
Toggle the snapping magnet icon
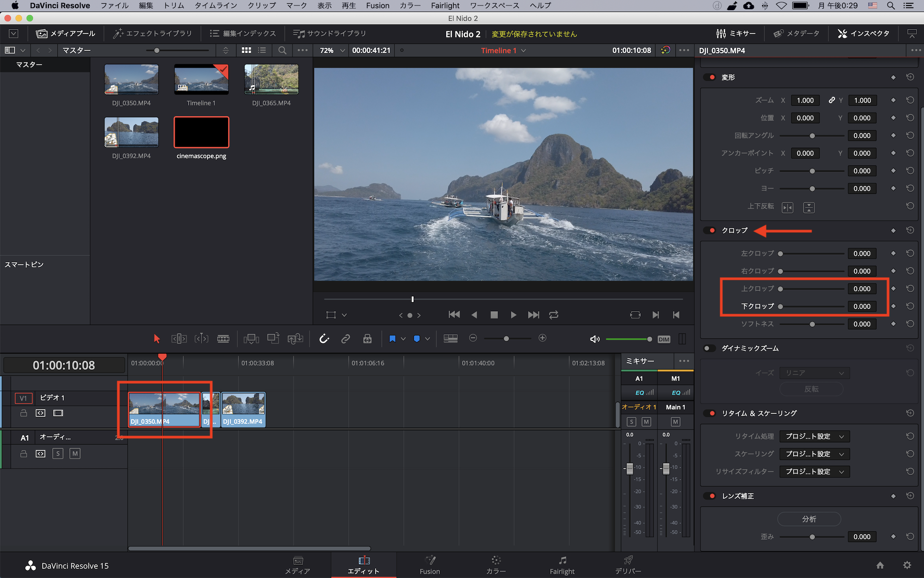click(x=324, y=339)
